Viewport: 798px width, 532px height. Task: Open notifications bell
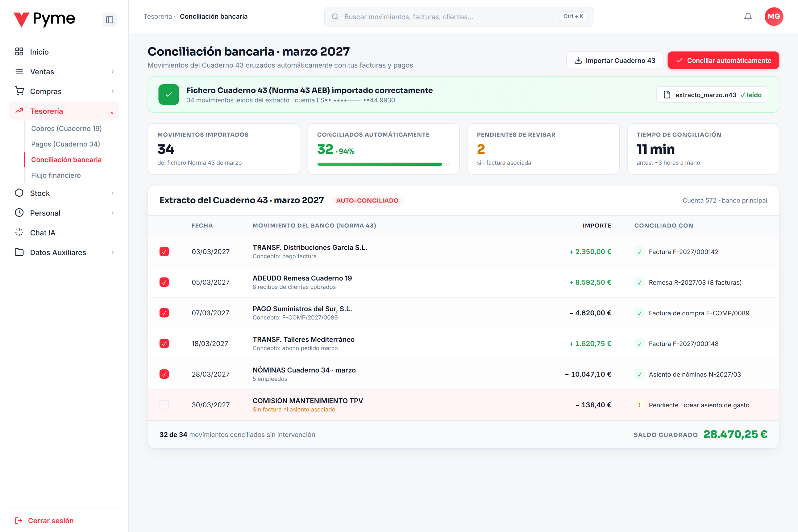tap(748, 16)
